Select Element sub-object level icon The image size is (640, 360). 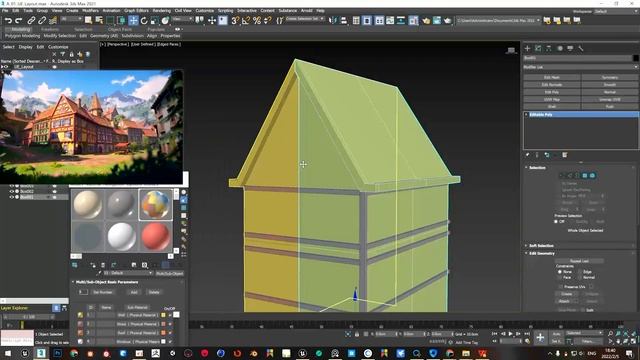pyautogui.click(x=592, y=176)
